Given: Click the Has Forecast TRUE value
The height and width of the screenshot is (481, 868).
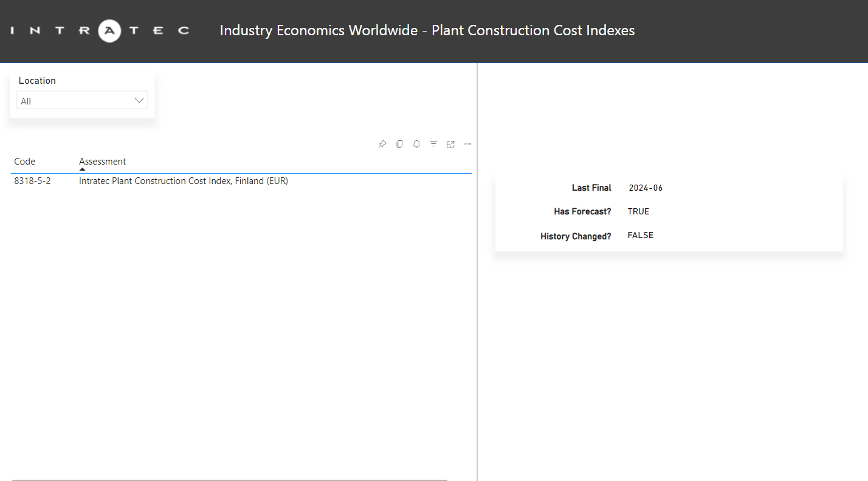Looking at the screenshot, I should pos(638,212).
